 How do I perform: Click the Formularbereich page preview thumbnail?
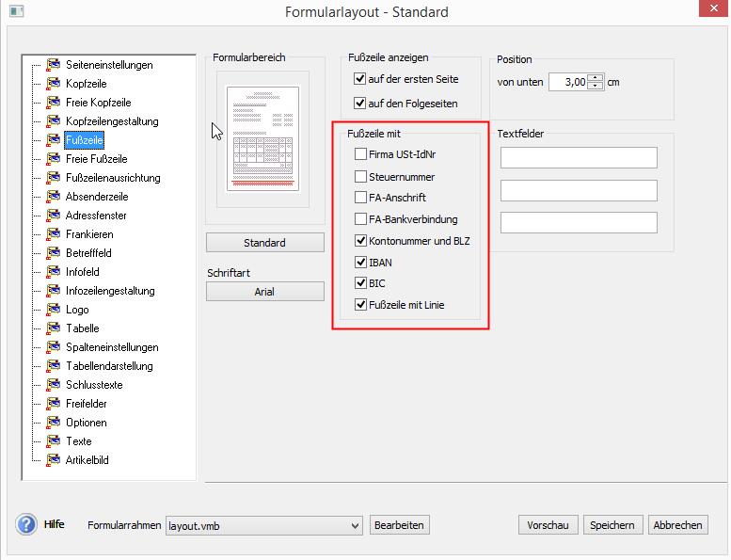(x=262, y=139)
